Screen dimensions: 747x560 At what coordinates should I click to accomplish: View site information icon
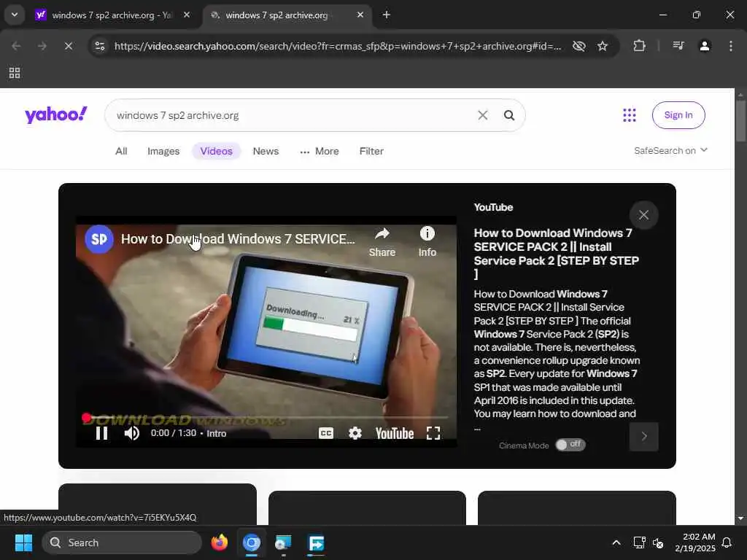(x=99, y=46)
